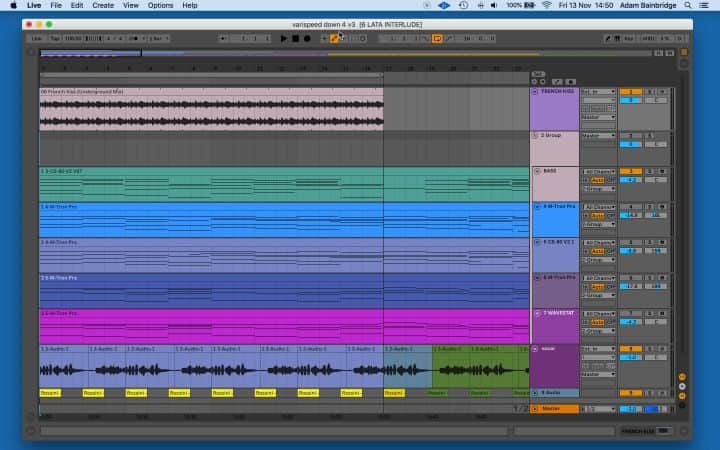The image size is (720, 450).
Task: Toggle the orange Automation Arm button
Action: (x=334, y=39)
